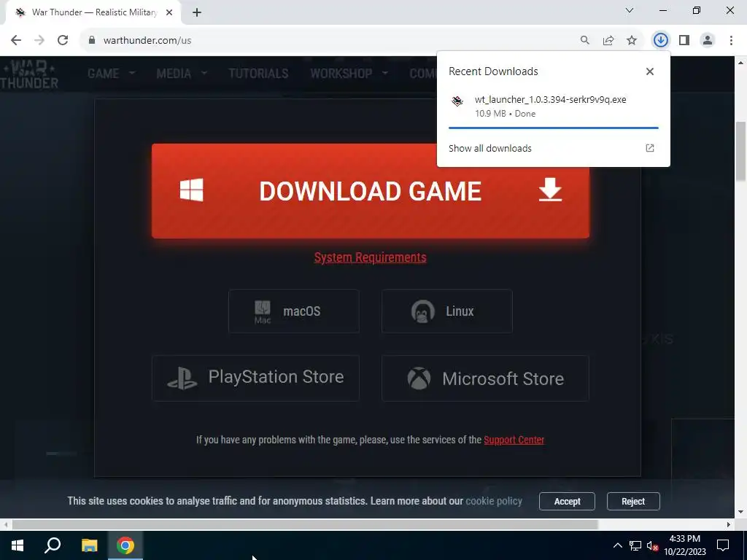Close the Recent Downloads popup

point(650,71)
